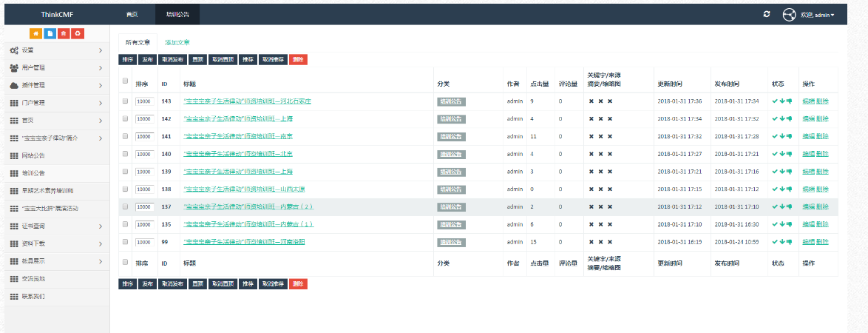Image resolution: width=868 pixels, height=333 pixels.
Task: Click the 用户管理 users icon
Action: pyautogui.click(x=14, y=67)
